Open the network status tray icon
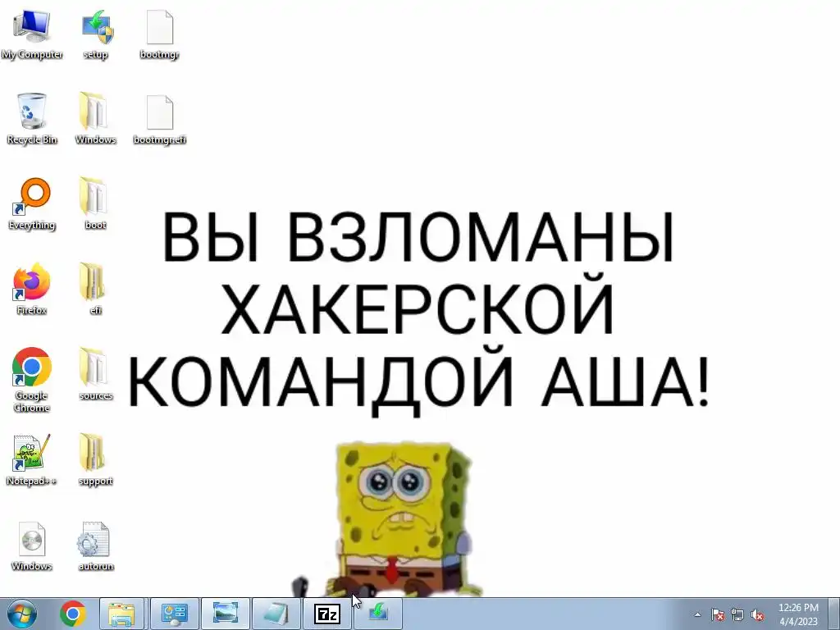The width and height of the screenshot is (840, 630). click(737, 614)
